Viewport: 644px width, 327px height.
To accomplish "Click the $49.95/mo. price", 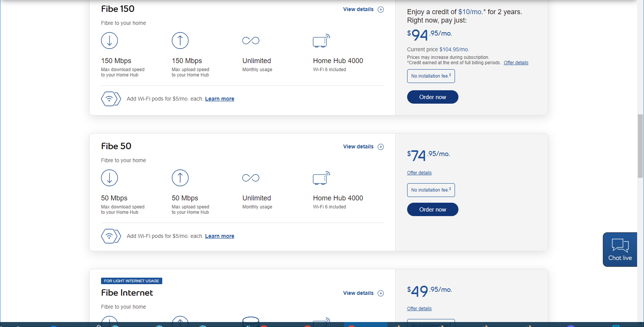I will 429,291.
